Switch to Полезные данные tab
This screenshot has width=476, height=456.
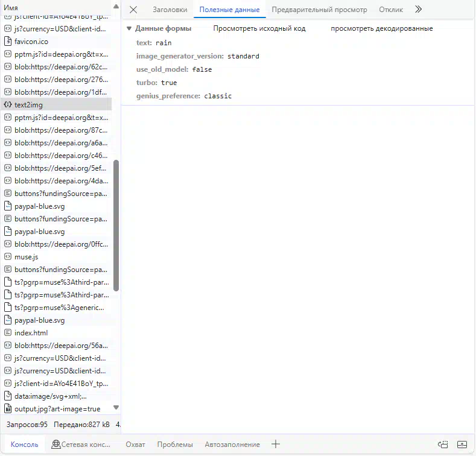[x=229, y=10]
